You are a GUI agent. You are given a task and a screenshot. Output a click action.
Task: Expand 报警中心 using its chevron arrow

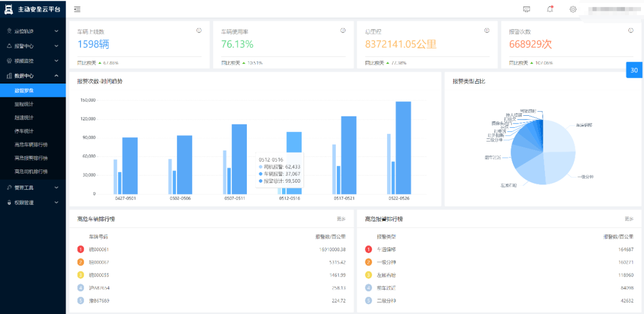pyautogui.click(x=56, y=46)
